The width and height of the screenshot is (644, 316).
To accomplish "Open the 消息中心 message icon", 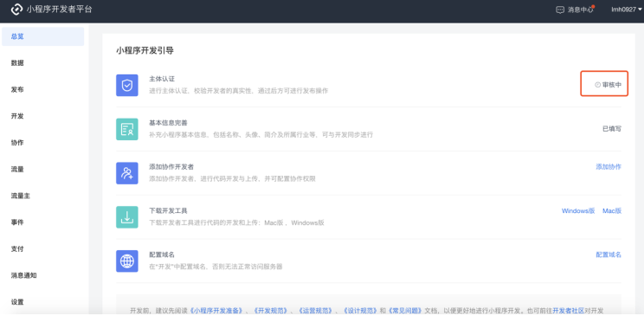I will [x=560, y=10].
